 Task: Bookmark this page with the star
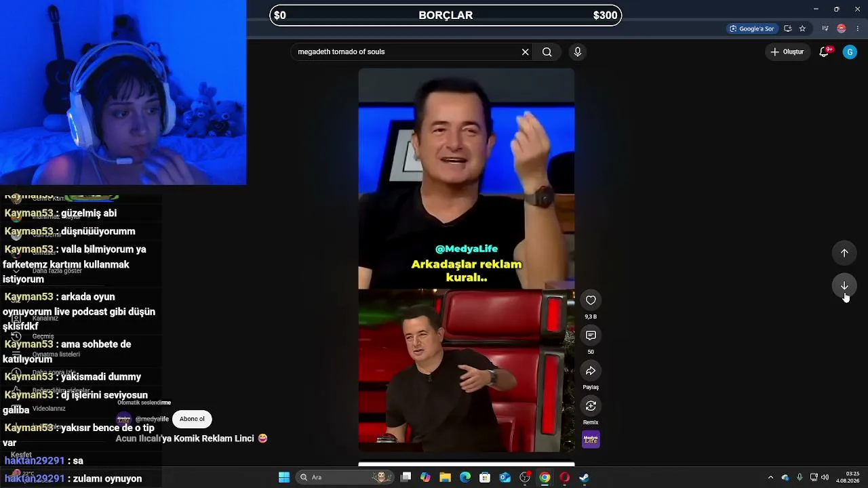click(x=802, y=28)
